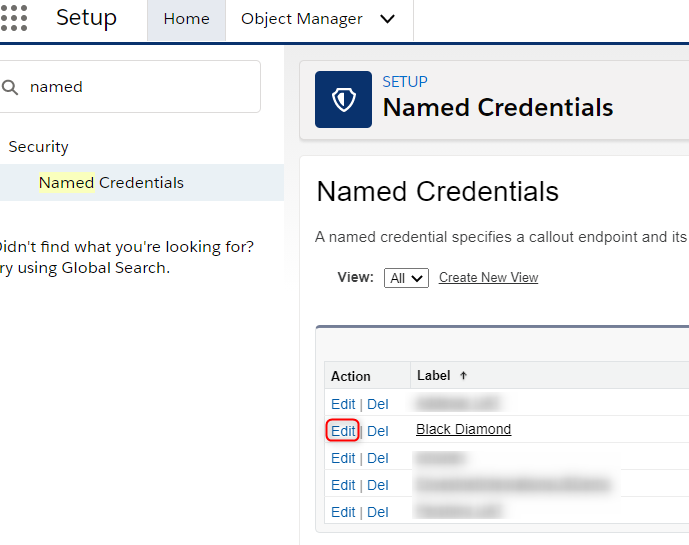The image size is (689, 545).
Task: Delete the Black Diamond credential
Action: click(377, 431)
